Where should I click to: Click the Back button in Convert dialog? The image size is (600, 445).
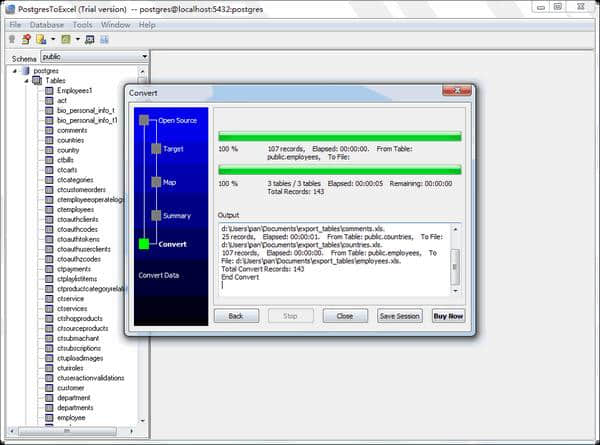point(236,315)
